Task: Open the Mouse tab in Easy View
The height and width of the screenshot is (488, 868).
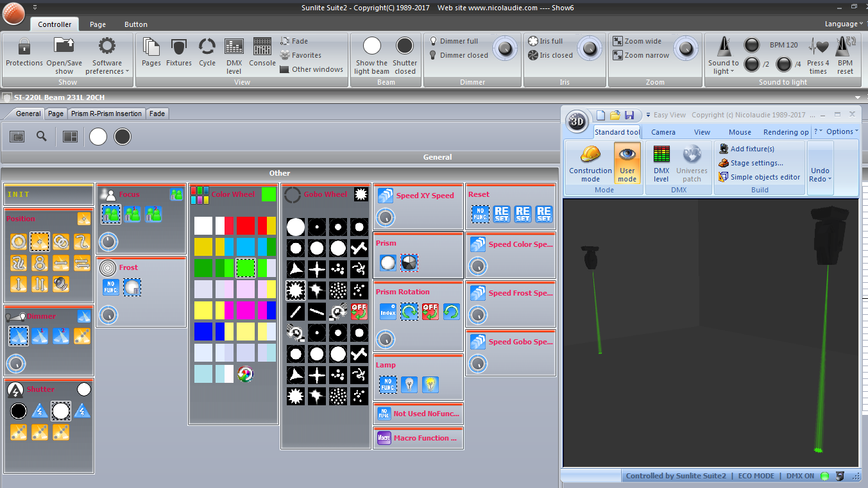Action: click(740, 132)
